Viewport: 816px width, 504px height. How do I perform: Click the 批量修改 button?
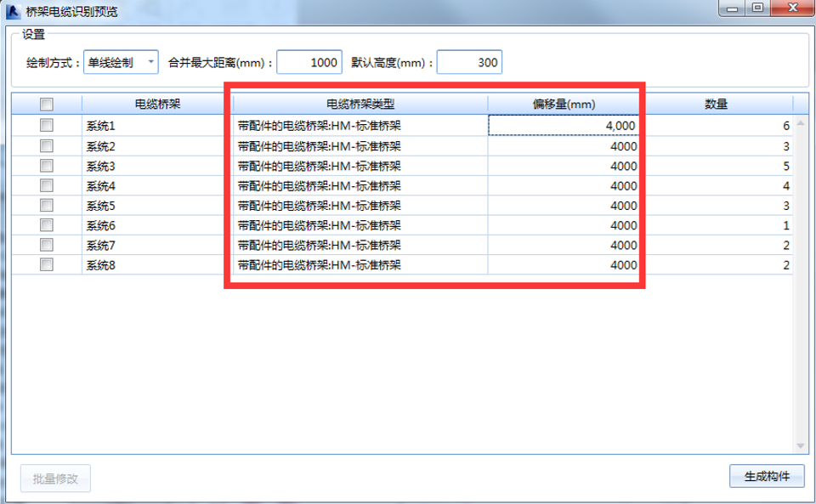coord(56,478)
